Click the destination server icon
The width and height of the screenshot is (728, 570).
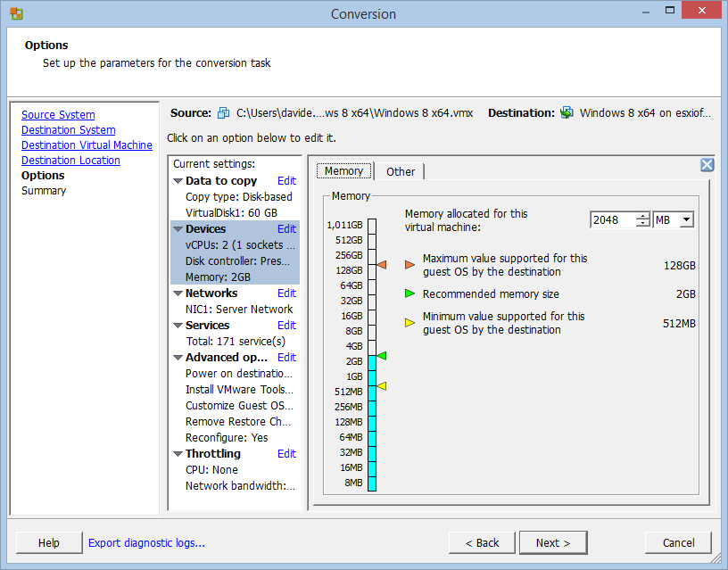click(x=567, y=112)
